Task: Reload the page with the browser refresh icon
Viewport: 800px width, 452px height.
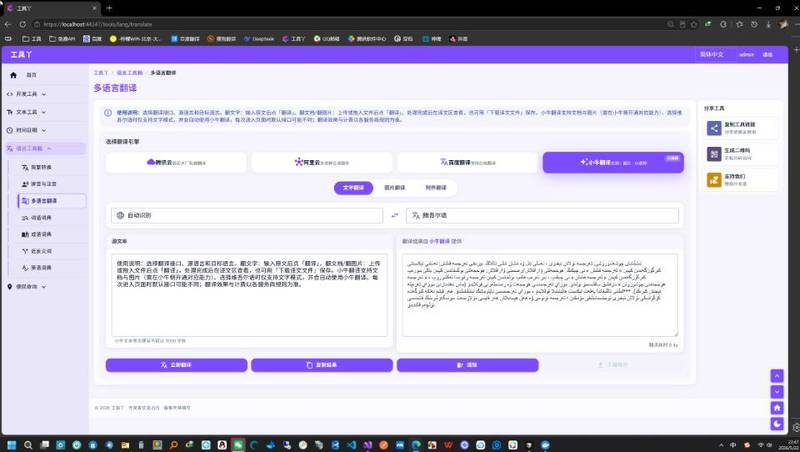Action: [22, 24]
